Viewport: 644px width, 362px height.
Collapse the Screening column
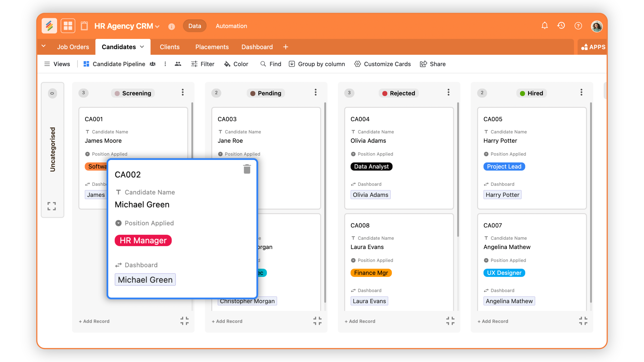click(x=185, y=321)
